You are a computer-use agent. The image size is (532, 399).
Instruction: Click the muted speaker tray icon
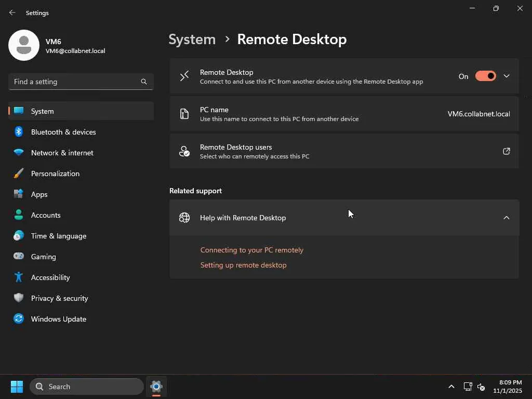tap(481, 387)
